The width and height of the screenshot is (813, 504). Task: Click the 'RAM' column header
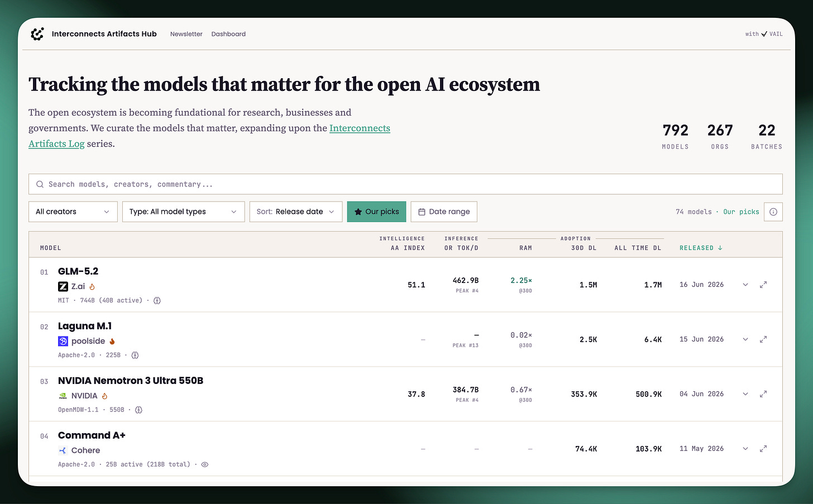(525, 248)
